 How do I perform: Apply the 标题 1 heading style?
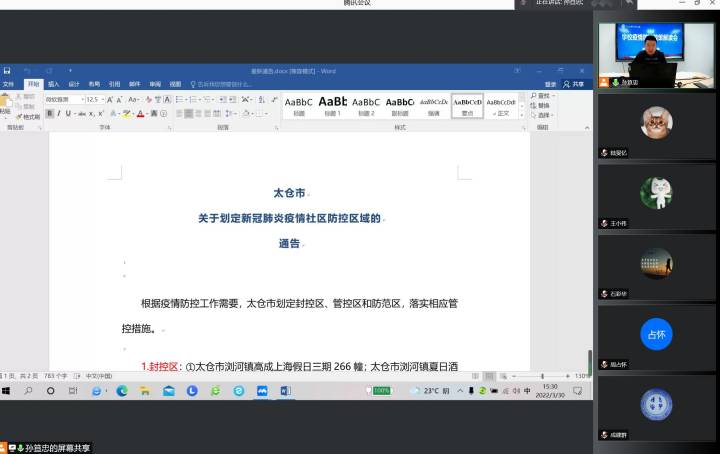[332, 104]
